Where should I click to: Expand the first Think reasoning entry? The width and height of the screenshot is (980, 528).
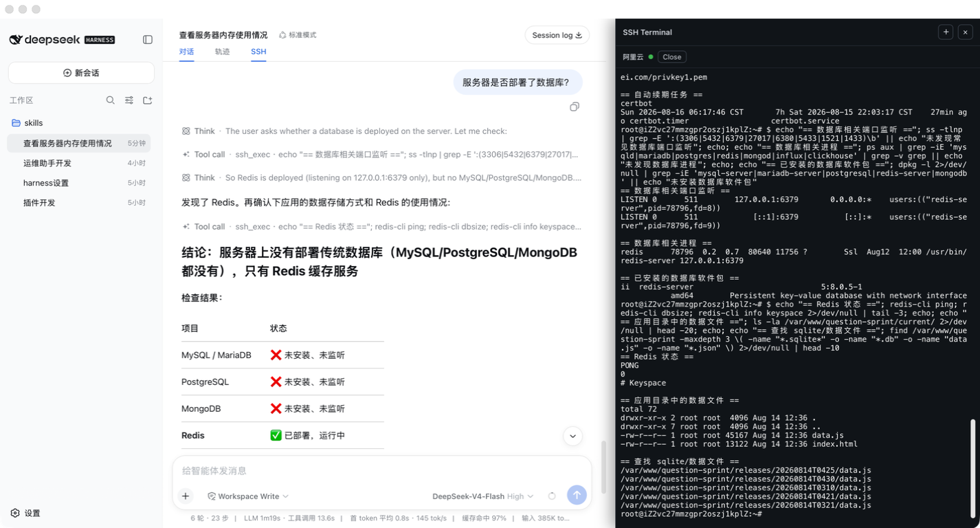344,131
